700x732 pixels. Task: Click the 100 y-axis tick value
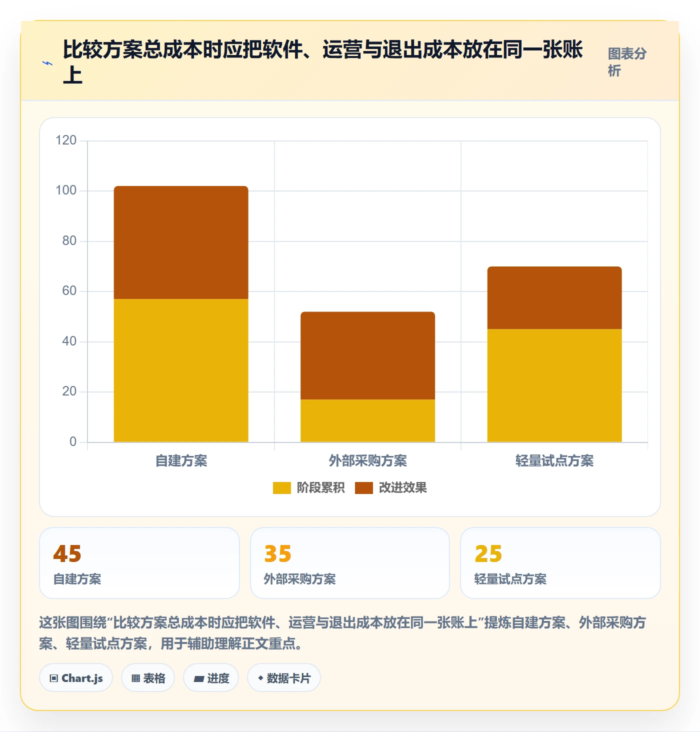66,190
